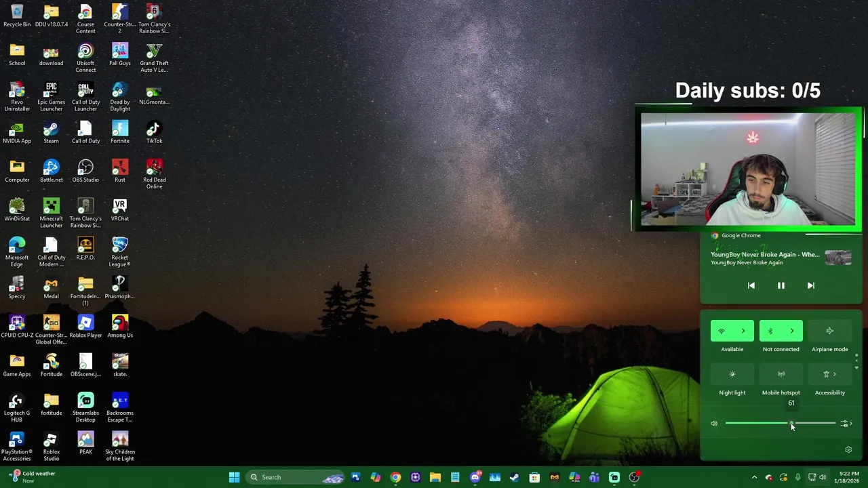Open the Epic Games Launcher desktop icon
Image resolution: width=868 pixels, height=488 pixels.
click(51, 97)
